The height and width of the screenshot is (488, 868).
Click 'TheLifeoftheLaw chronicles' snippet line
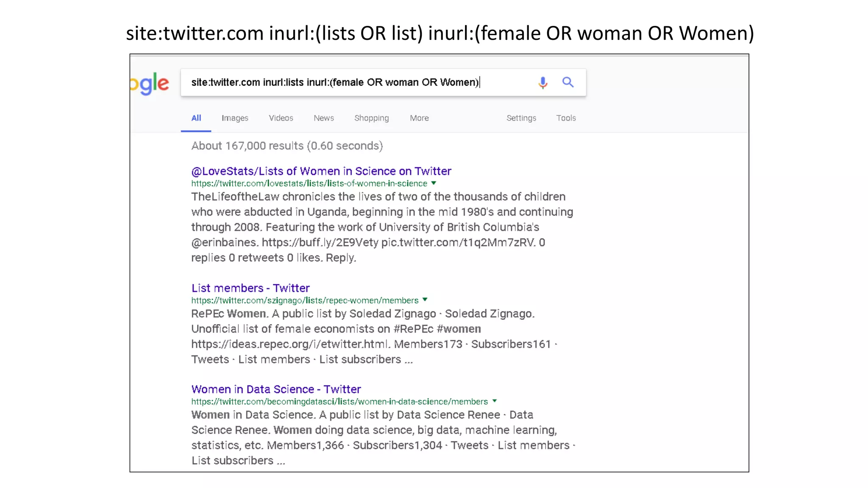tap(378, 197)
